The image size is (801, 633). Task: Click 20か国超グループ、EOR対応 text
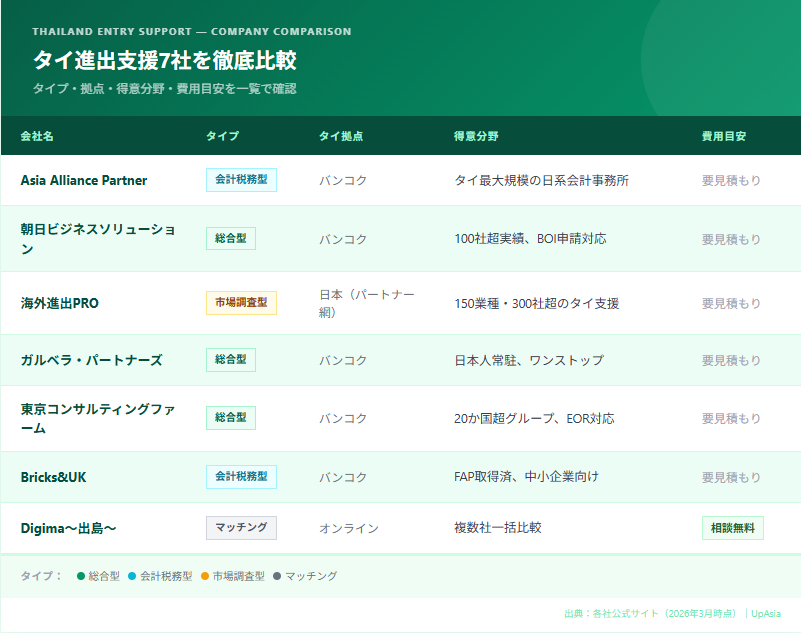534,418
